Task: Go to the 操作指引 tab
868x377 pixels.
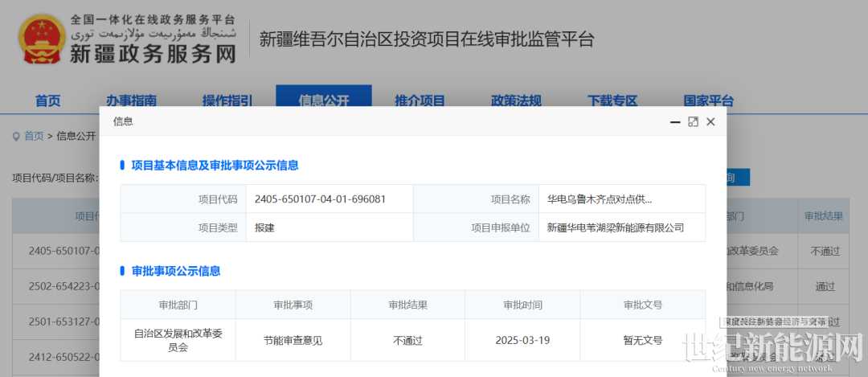Action: point(227,100)
